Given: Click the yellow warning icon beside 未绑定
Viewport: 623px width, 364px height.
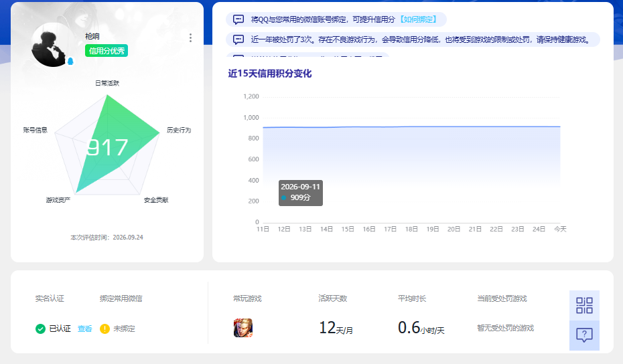Looking at the screenshot, I should [x=105, y=329].
